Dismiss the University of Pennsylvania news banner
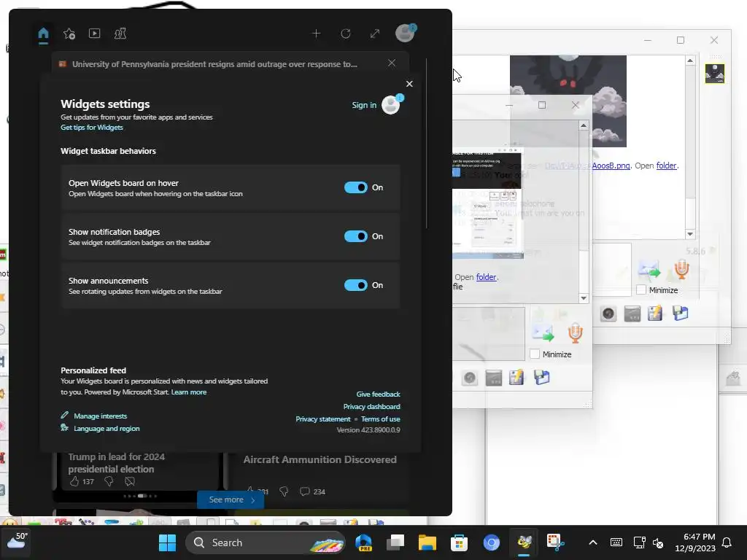Screen dimensions: 747x560 pos(392,63)
